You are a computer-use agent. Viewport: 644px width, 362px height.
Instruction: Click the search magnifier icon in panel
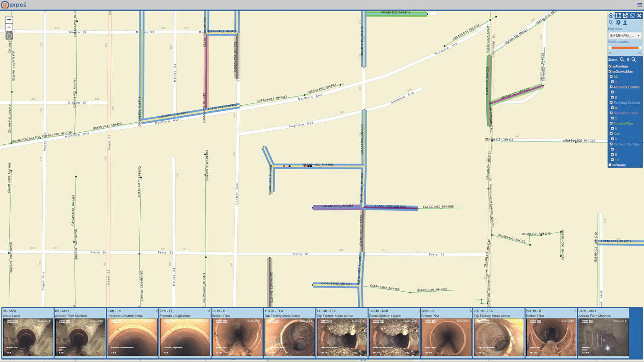click(611, 23)
